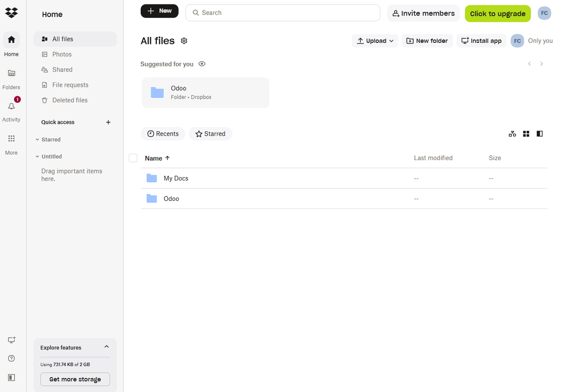Click the search magnifier icon

[196, 13]
